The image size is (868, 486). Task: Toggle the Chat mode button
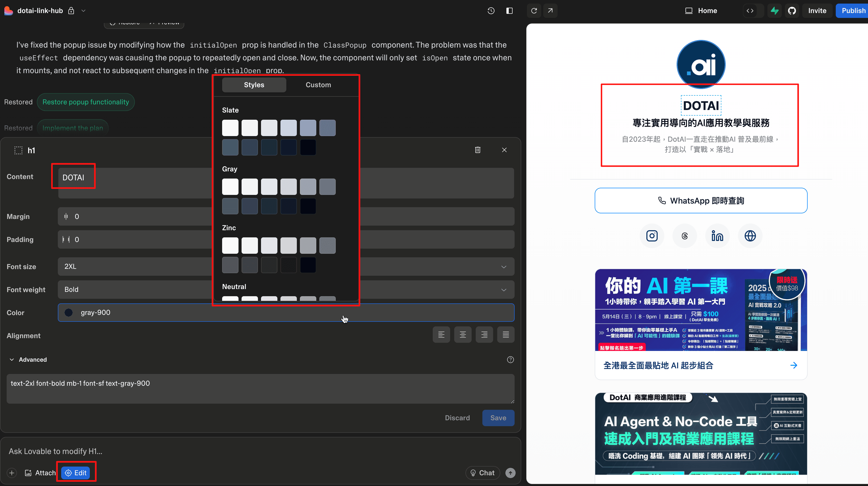[x=483, y=473]
